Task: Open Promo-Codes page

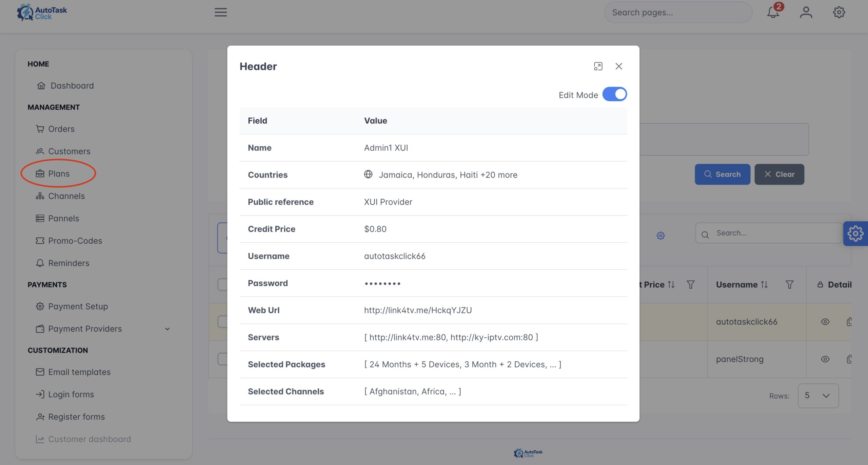Action: point(69,241)
